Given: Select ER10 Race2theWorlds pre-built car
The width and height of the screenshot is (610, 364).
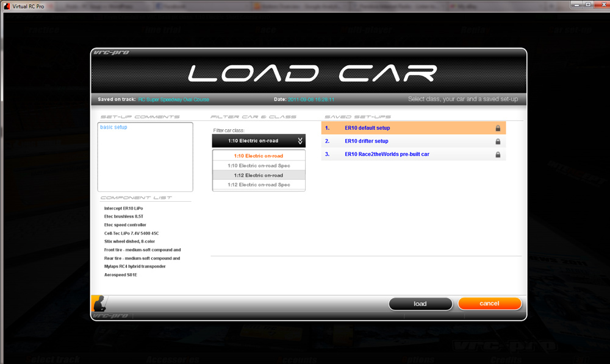Looking at the screenshot, I should coord(414,154).
